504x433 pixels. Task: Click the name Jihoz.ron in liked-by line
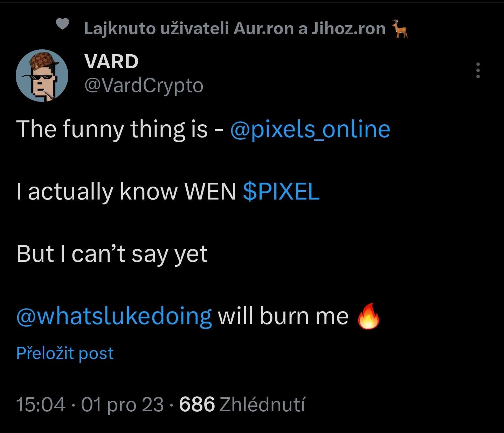coord(348,29)
